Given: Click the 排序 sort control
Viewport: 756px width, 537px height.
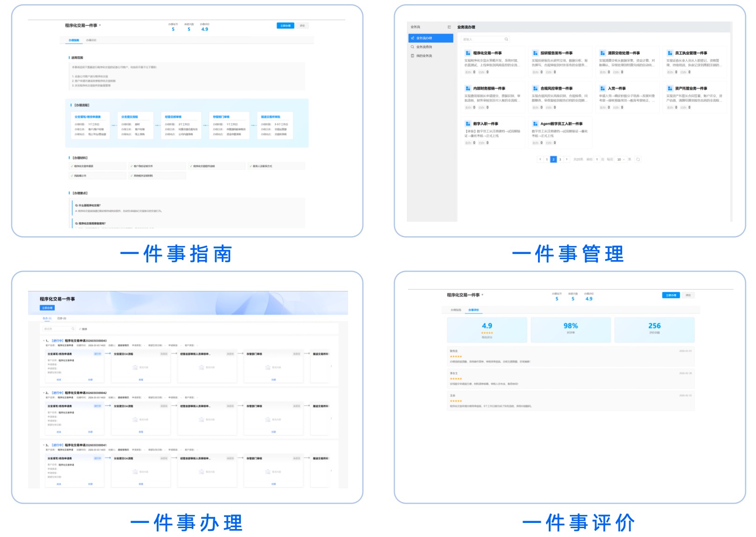Looking at the screenshot, I should 83,329.
